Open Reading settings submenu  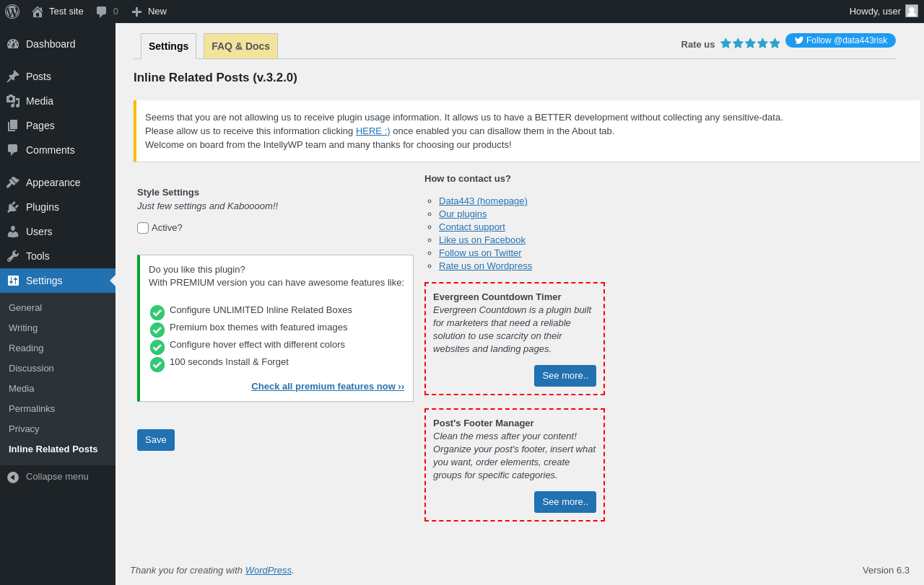(x=26, y=348)
